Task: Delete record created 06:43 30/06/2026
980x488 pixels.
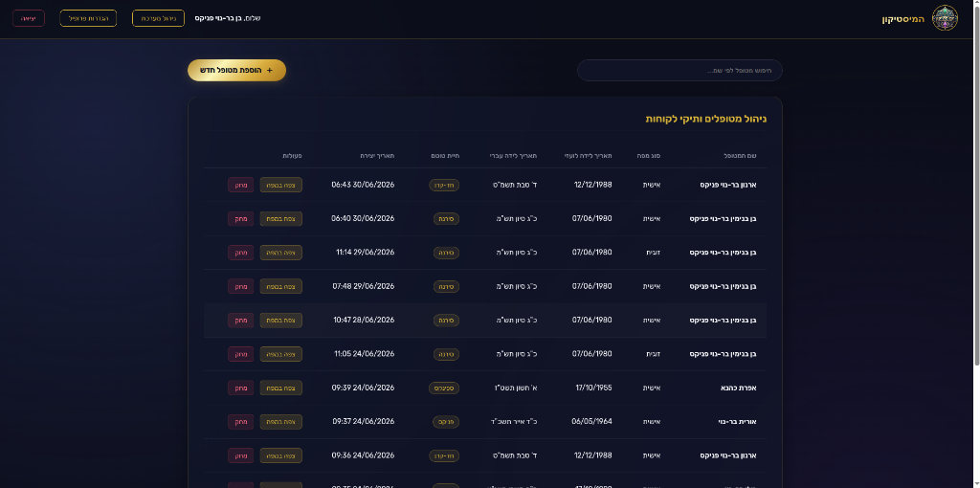Action: [240, 185]
